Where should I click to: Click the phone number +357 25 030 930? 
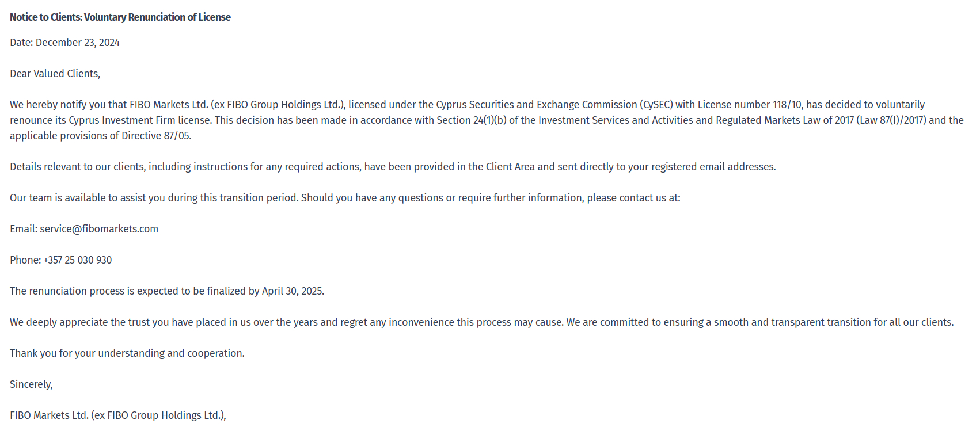tap(78, 260)
